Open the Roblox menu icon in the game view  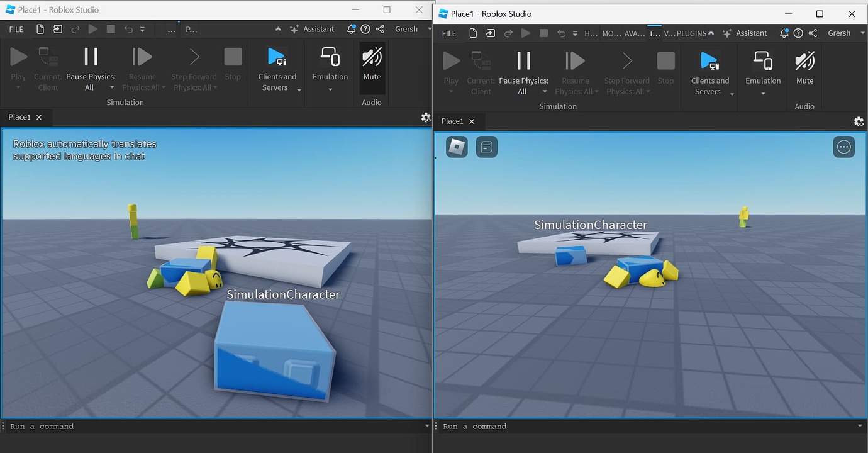(457, 147)
